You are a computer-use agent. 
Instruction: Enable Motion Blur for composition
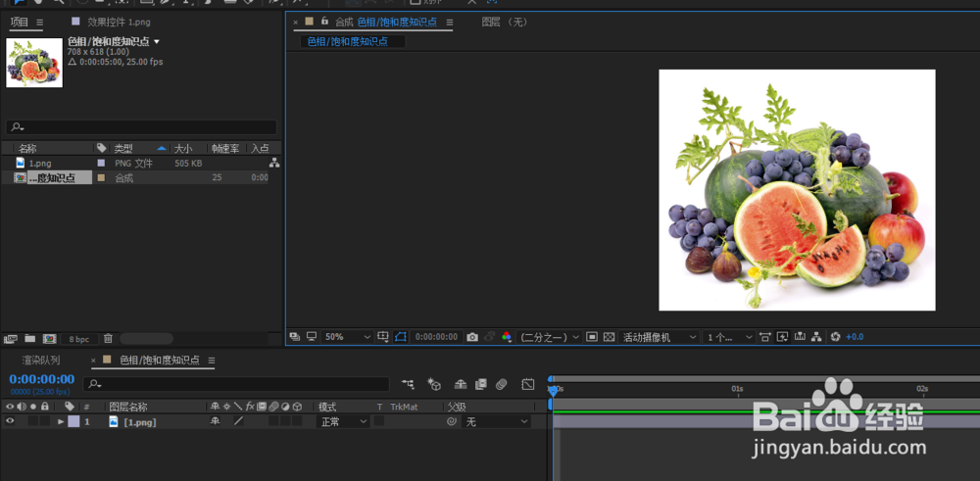pyautogui.click(x=501, y=384)
